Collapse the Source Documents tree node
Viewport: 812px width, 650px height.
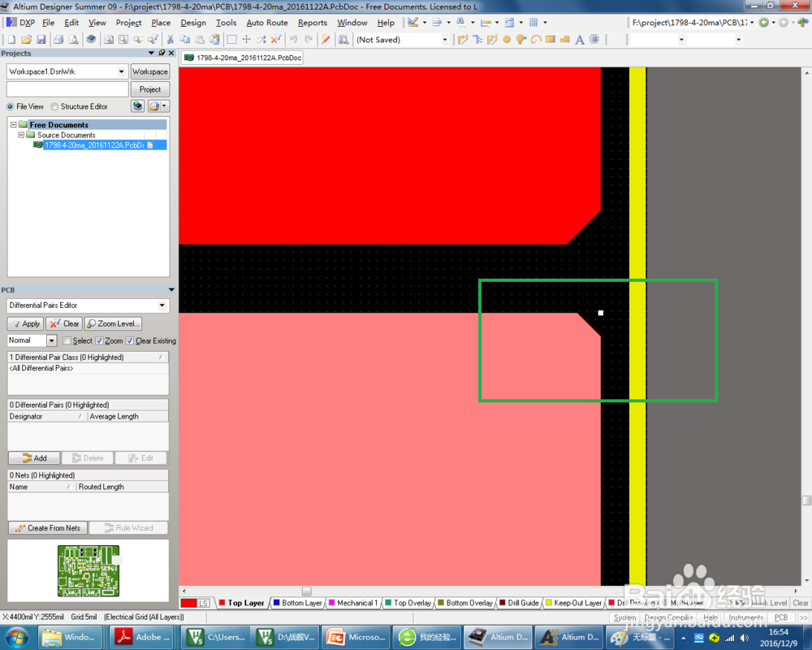[21, 135]
